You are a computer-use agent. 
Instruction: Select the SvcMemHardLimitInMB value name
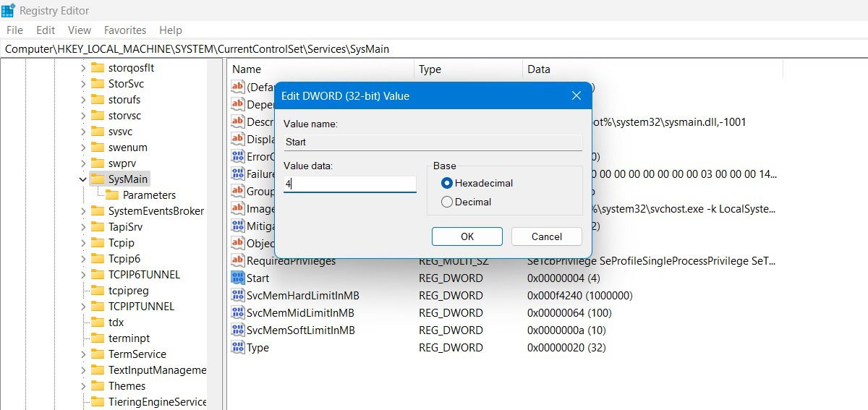[x=303, y=295]
